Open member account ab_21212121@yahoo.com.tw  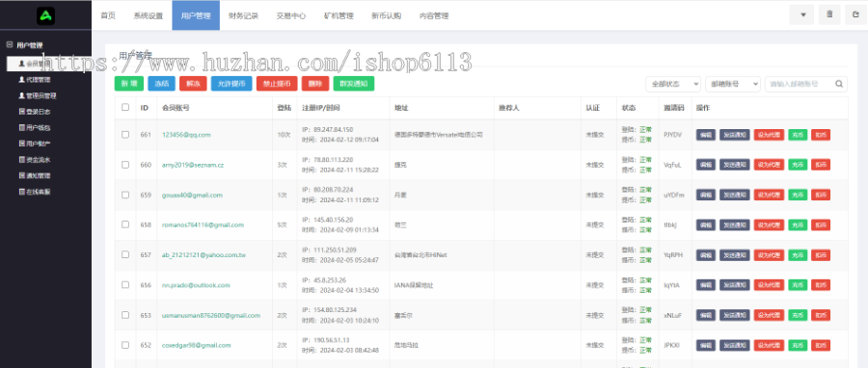(x=203, y=254)
